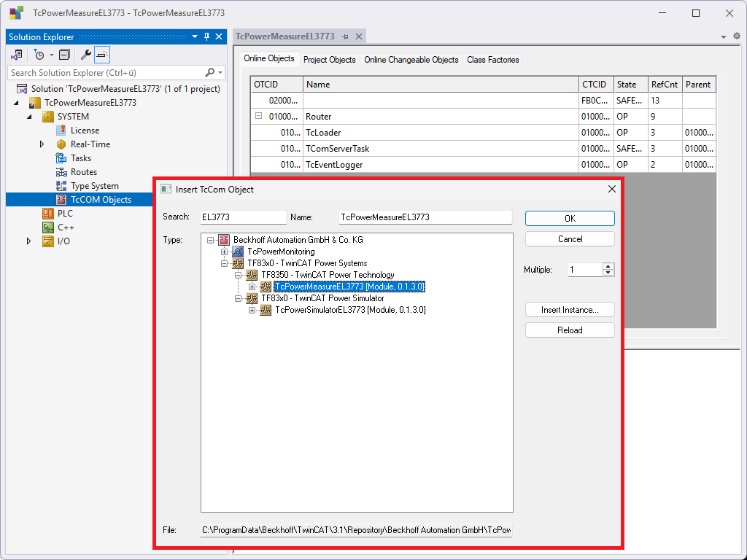This screenshot has height=560, width=747.
Task: Expand the TcPowerMonitoring node
Action: [224, 252]
